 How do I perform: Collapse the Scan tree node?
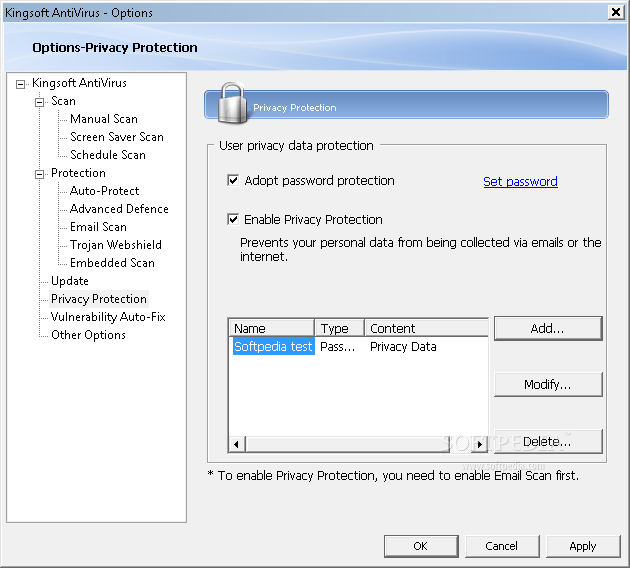pyautogui.click(x=39, y=102)
